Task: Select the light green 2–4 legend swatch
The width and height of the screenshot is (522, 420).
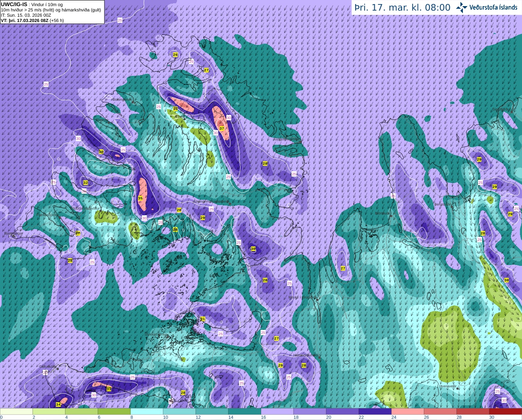Action: click(x=49, y=411)
